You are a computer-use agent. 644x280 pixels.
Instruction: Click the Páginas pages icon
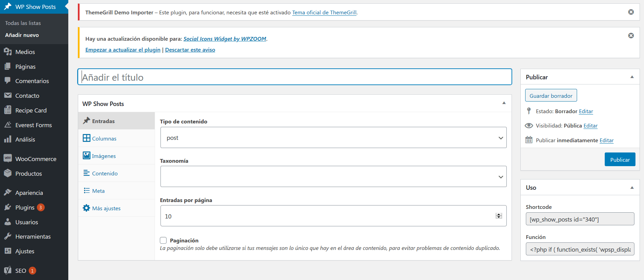(x=8, y=66)
